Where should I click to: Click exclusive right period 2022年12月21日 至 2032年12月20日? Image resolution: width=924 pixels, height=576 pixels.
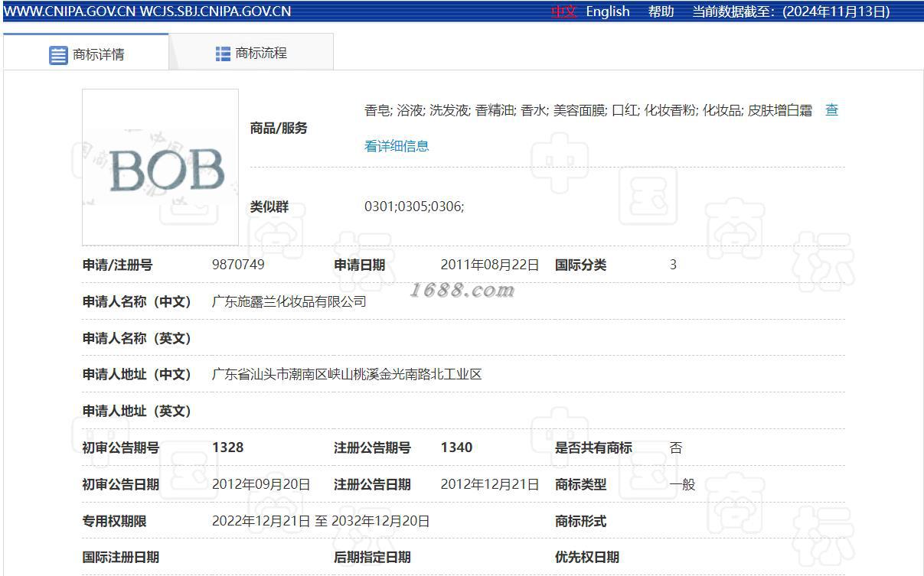coord(321,521)
